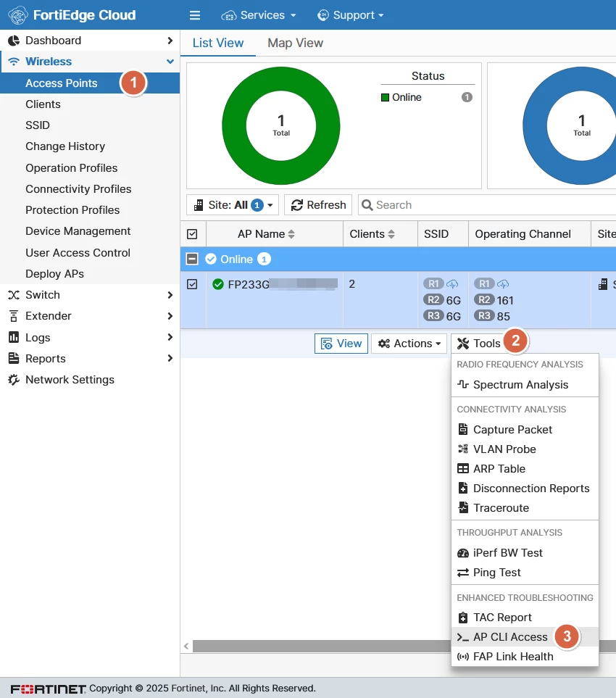Screen dimensions: 616x698
Task: Expand the Reports menu chevron
Action: click(170, 358)
